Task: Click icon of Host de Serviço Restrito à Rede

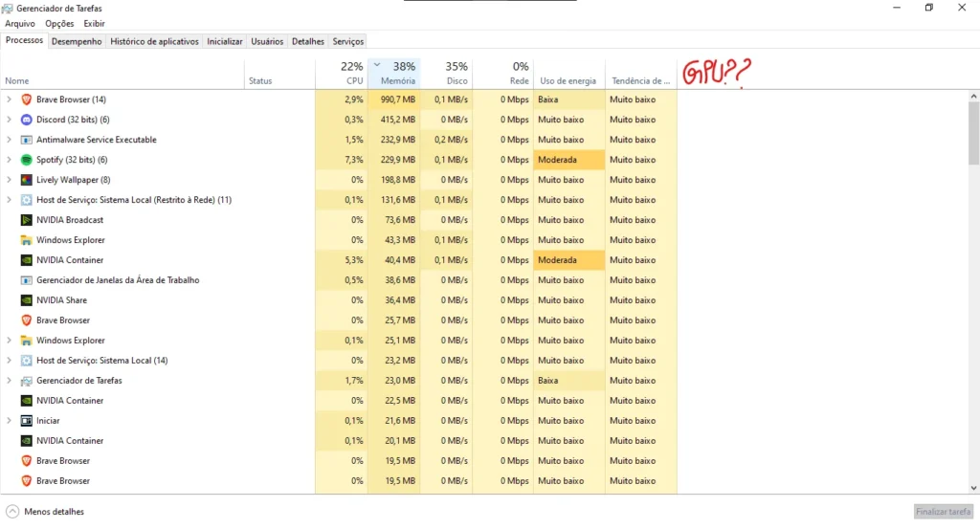Action: pyautogui.click(x=26, y=200)
